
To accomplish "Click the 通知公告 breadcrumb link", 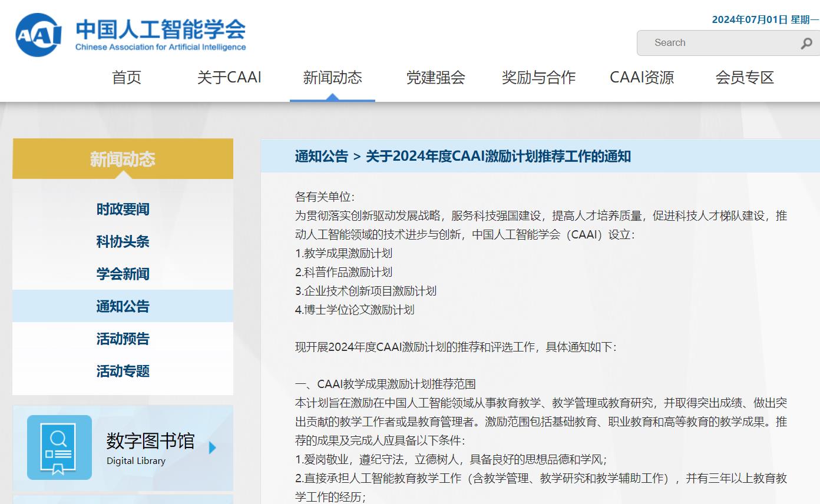I will click(322, 156).
